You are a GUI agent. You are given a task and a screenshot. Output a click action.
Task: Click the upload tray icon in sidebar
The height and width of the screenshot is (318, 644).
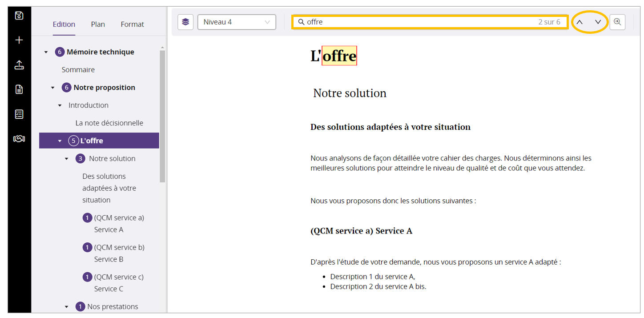click(x=19, y=65)
